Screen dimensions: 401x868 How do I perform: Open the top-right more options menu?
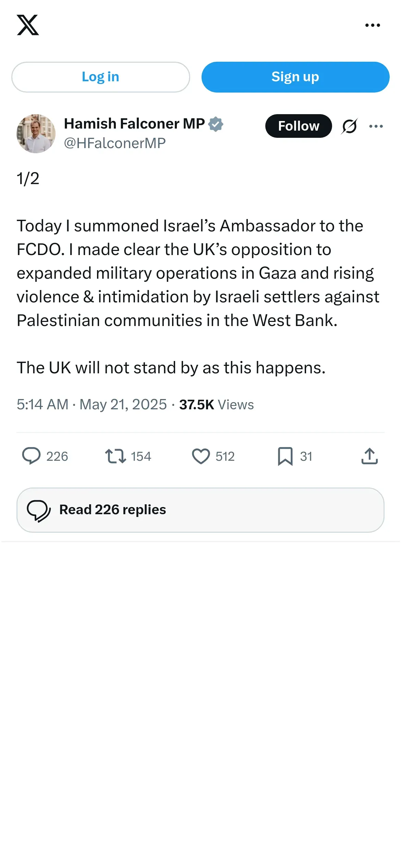pos(373,25)
